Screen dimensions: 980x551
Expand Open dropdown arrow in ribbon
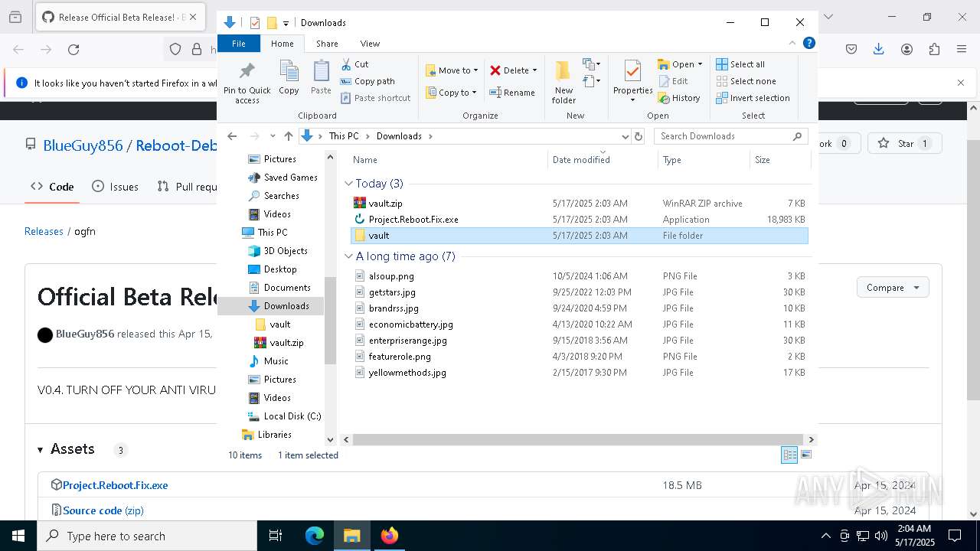(700, 64)
